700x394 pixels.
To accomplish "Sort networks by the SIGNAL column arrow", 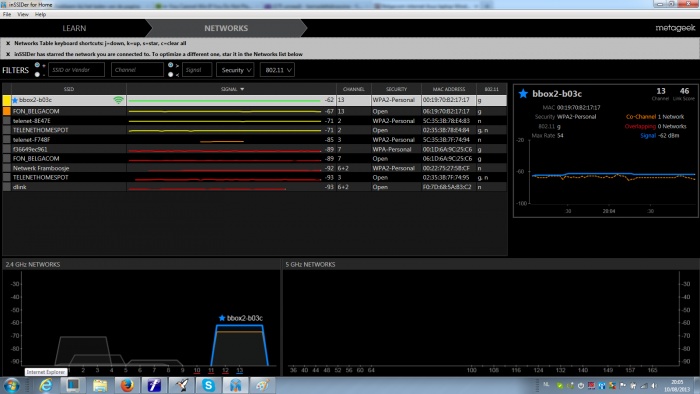I will 242,89.
